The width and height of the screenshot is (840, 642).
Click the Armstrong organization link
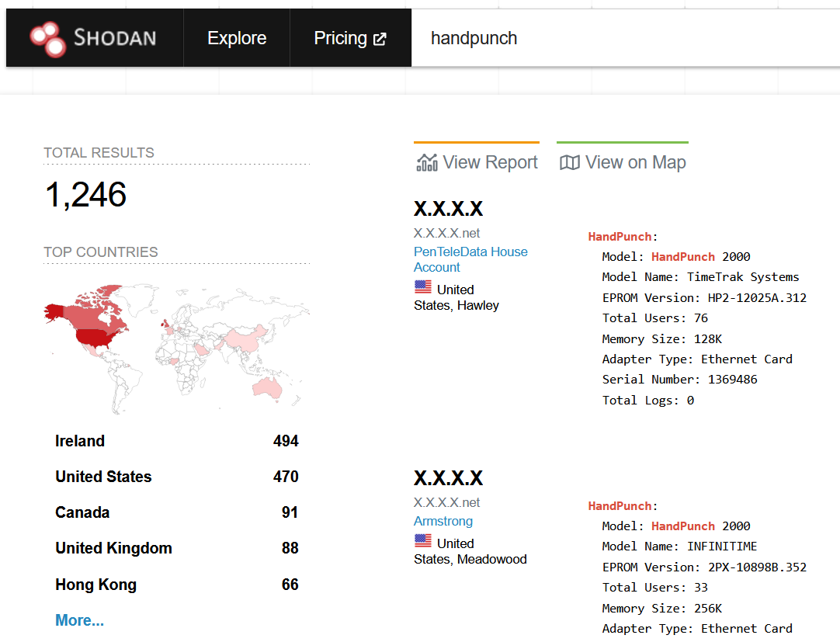443,521
